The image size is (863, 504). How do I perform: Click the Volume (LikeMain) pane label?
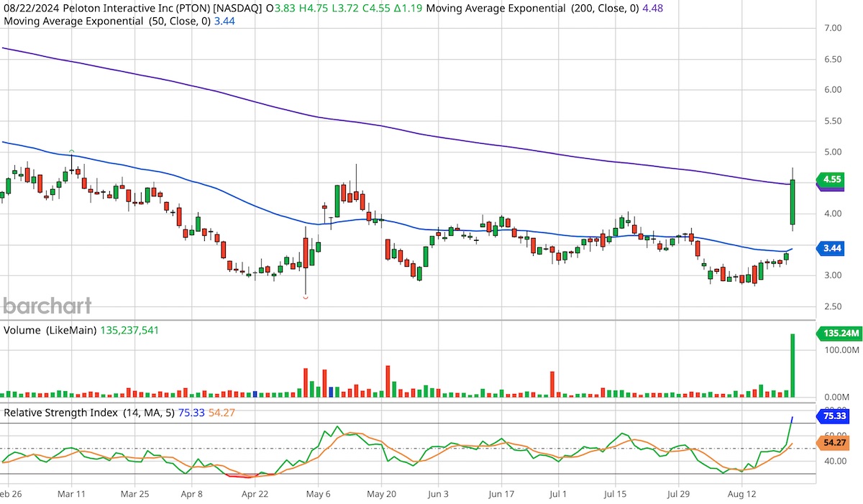pyautogui.click(x=50, y=330)
